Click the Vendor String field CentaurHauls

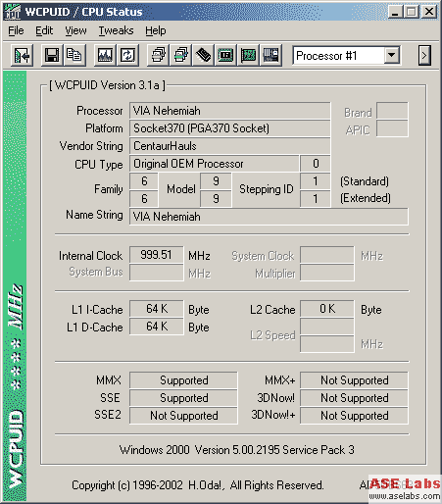point(229,146)
